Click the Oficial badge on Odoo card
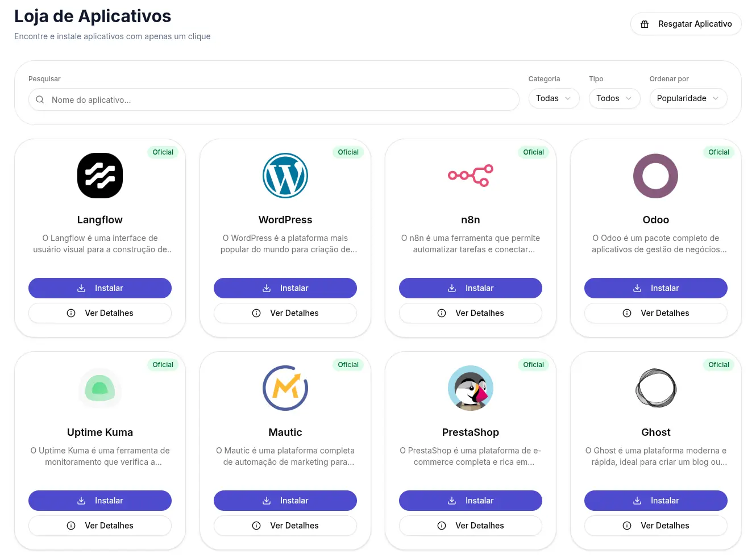 click(x=718, y=152)
